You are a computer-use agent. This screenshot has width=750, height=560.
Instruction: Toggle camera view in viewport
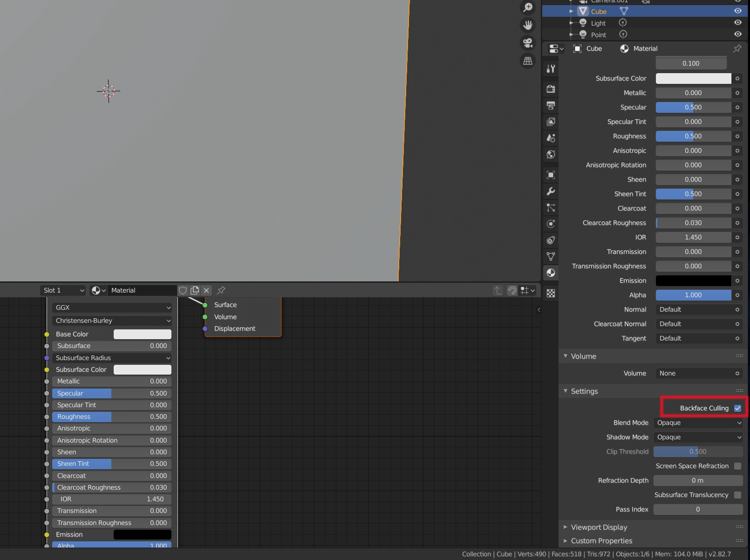point(528,43)
